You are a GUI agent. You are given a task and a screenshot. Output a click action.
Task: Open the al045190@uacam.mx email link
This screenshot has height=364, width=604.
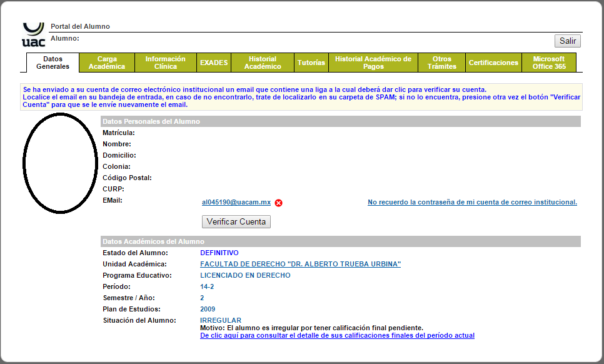click(236, 202)
